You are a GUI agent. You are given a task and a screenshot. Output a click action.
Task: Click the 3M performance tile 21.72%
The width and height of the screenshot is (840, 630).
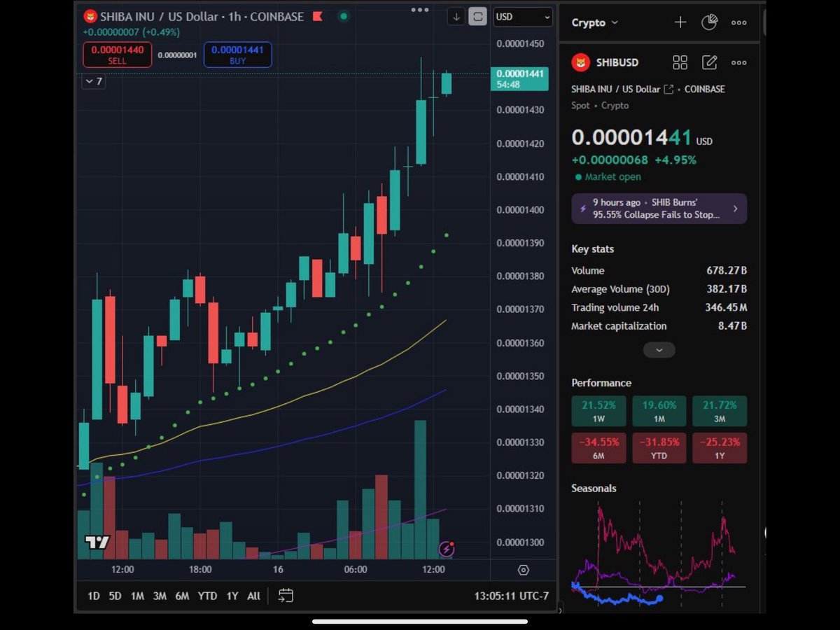(720, 412)
